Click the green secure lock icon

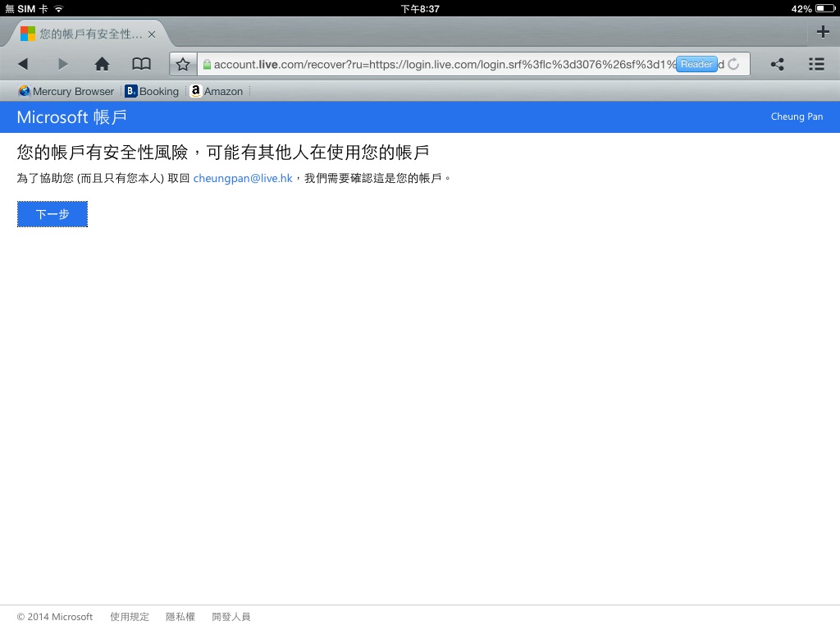[x=207, y=65]
